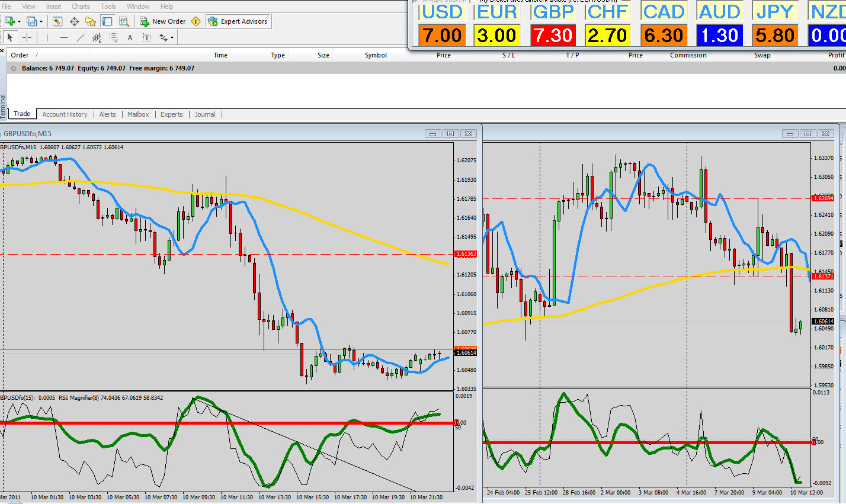Toggle the Navigator folder-star icon
The width and height of the screenshot is (846, 504).
coord(91,21)
